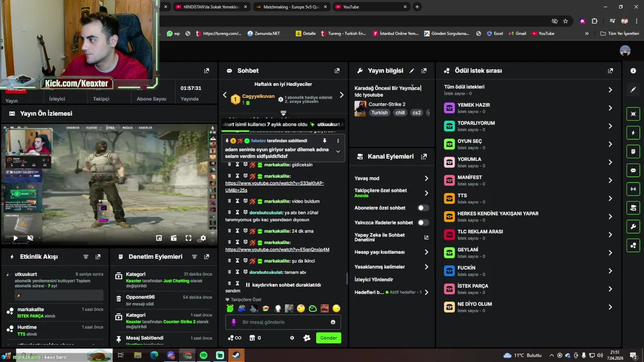
Task: Toggle Abonelere özel sohbet switch
Action: 423,208
